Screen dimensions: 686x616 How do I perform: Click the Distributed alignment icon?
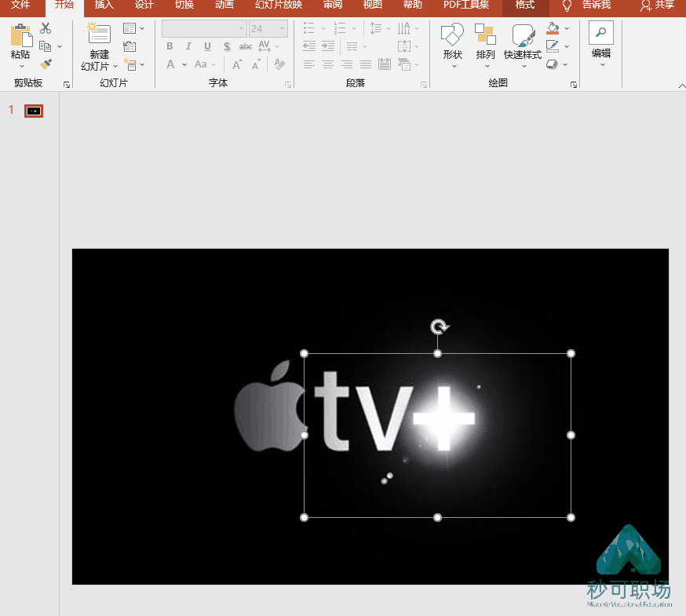[x=384, y=64]
